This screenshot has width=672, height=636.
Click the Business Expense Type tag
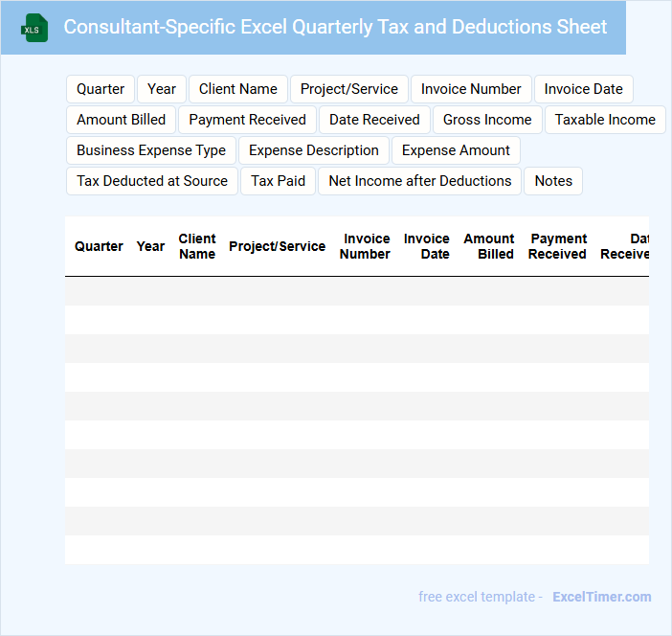point(151,150)
